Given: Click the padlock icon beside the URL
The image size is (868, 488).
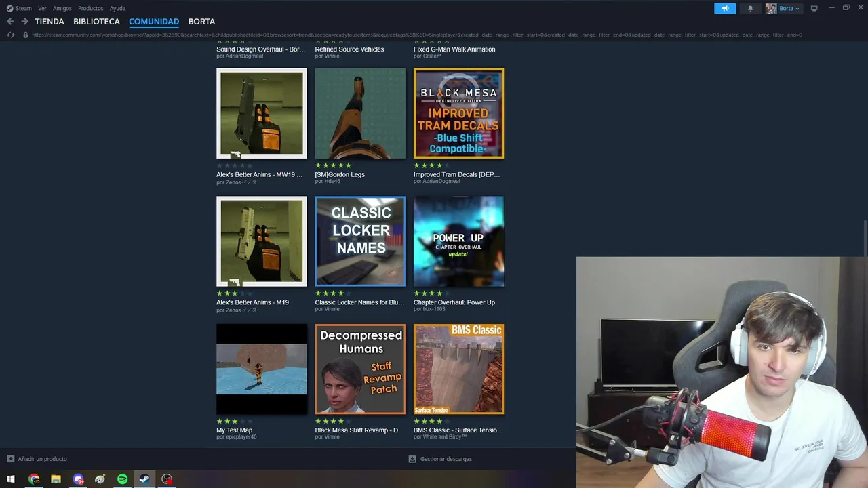Looking at the screenshot, I should [26, 35].
